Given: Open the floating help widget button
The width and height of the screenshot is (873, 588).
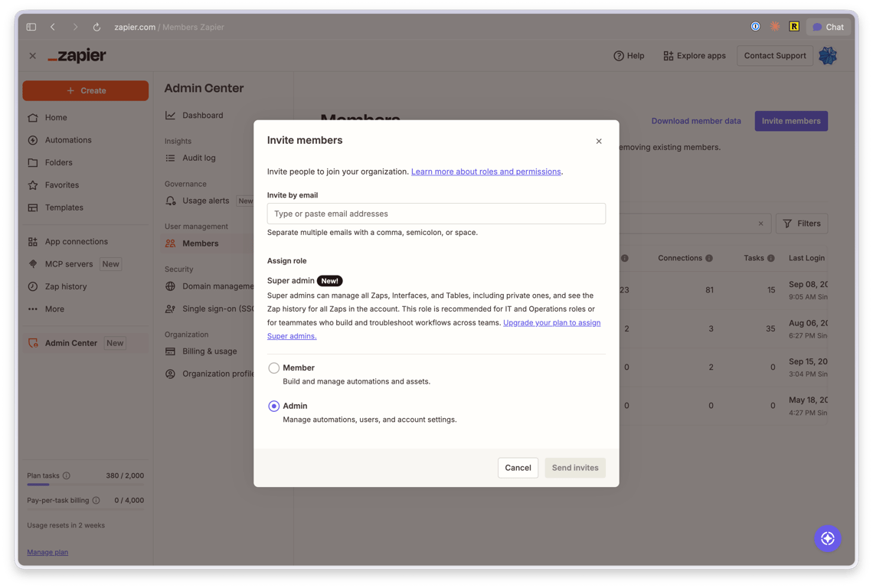Looking at the screenshot, I should 827,538.
